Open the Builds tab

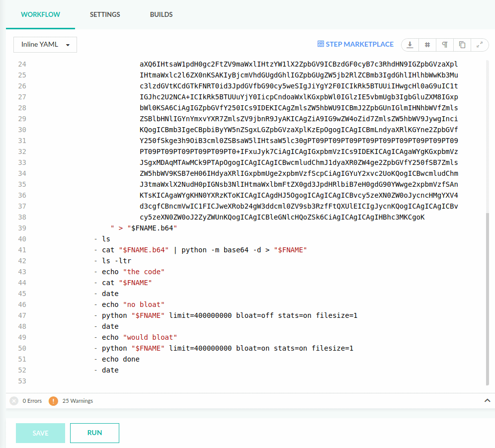click(161, 14)
